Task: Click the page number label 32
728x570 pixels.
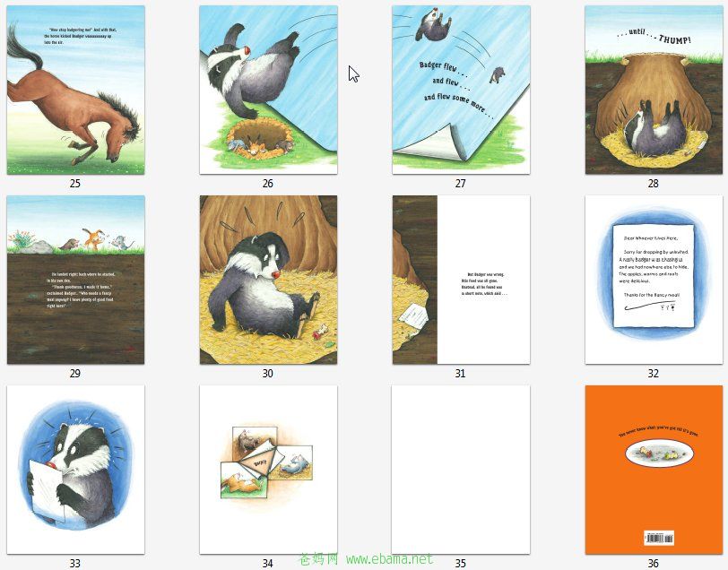Action: tap(654, 373)
